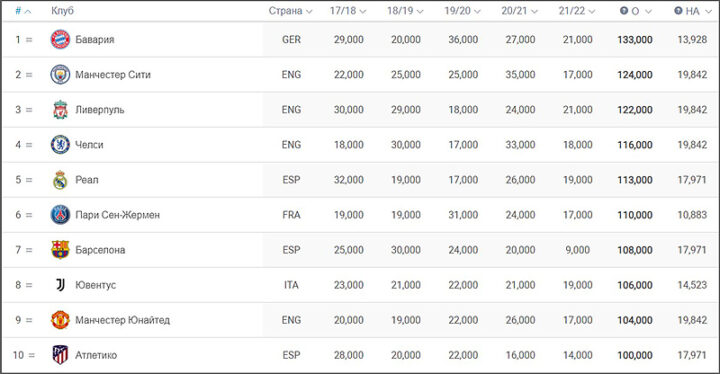Click the Bayern Munich club crest

click(60, 40)
